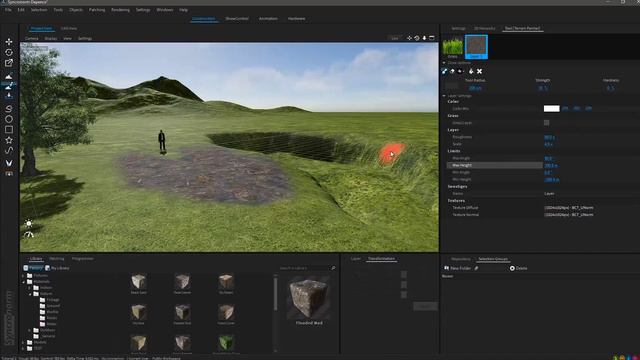Open the Rendering menu
This screenshot has width=640, height=360.
tap(120, 10)
